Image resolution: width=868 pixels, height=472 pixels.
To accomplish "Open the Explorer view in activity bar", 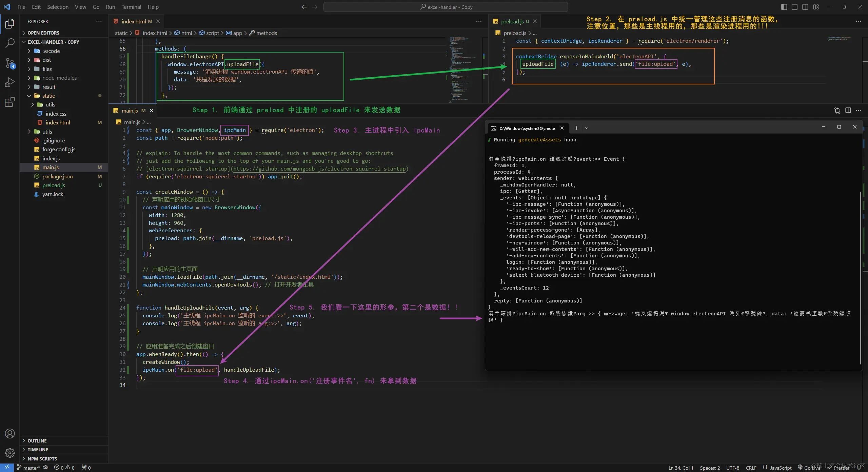I will click(10, 23).
